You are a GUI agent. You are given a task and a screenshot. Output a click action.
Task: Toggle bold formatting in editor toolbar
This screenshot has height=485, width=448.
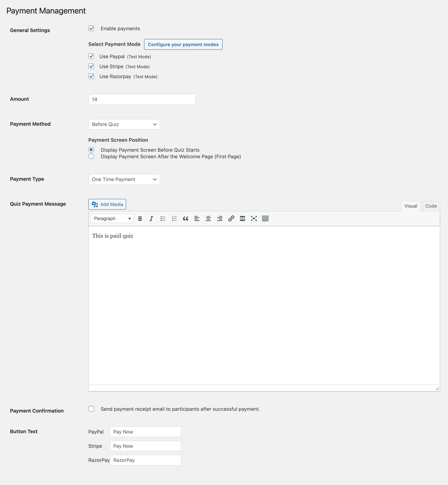pos(140,219)
